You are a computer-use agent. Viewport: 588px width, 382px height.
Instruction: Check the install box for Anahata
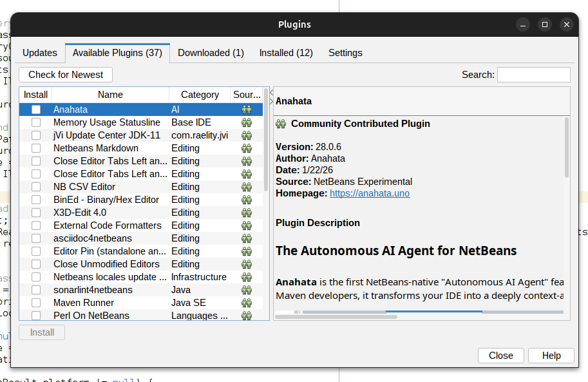pyautogui.click(x=36, y=110)
